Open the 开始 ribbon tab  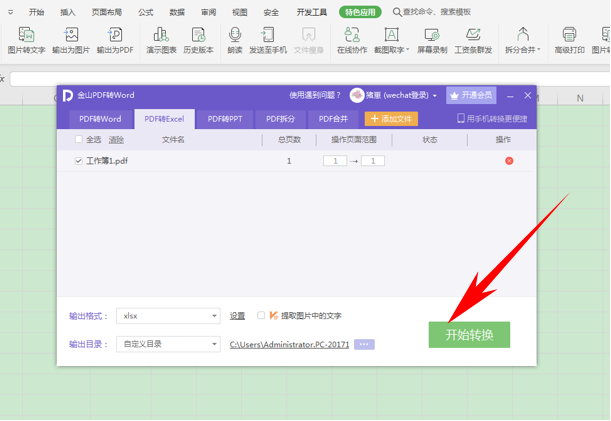point(37,12)
